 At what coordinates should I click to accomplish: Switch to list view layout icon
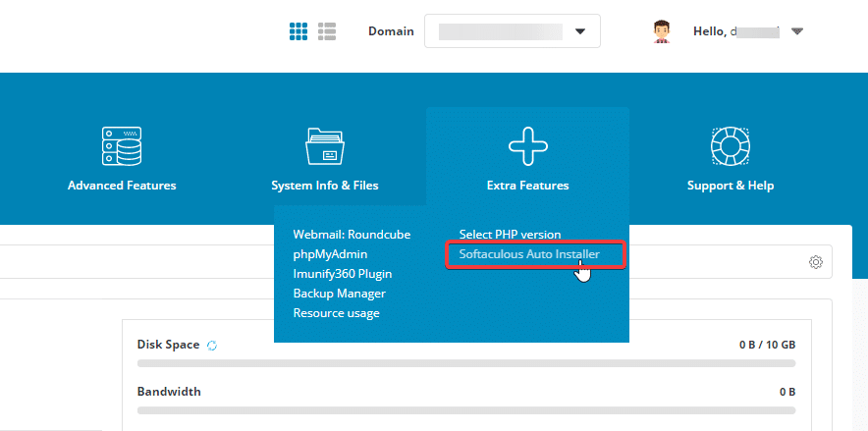327,31
